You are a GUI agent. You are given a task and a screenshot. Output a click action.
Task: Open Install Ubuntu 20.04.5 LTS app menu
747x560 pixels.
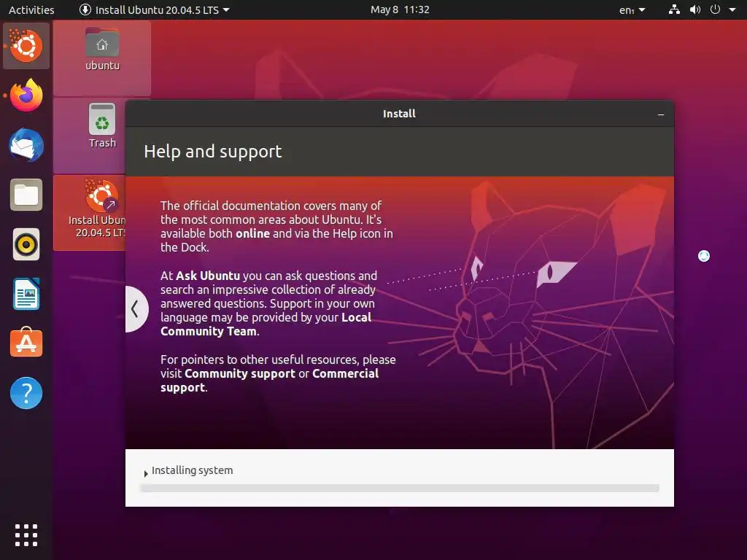click(155, 9)
